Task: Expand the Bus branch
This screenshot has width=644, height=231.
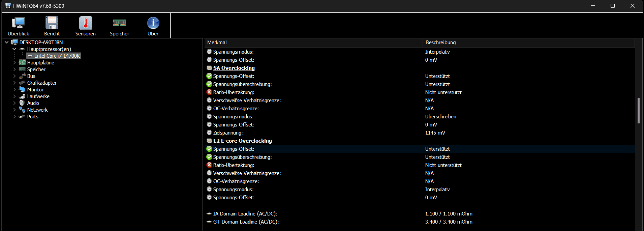Action: click(14, 76)
